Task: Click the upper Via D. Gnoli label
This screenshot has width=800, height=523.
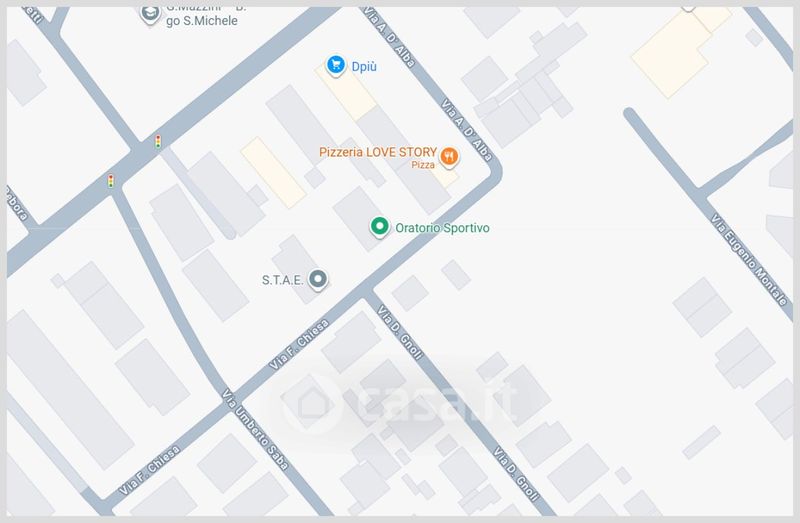Action: (400, 333)
